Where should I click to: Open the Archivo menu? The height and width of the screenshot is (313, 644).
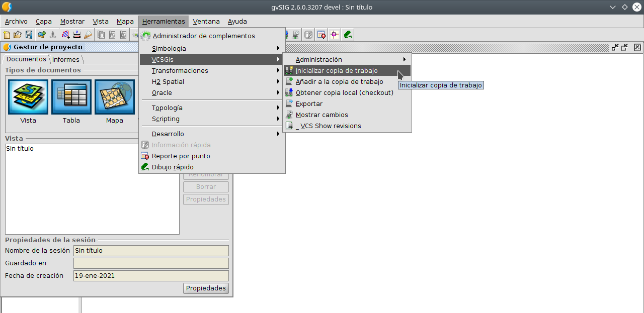pos(16,22)
